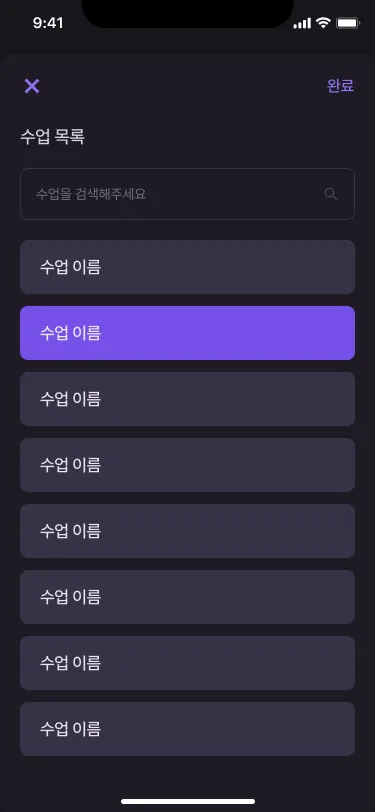The width and height of the screenshot is (375, 812).
Task: Tap the 9:41 clock in status bar
Action: [48, 23]
